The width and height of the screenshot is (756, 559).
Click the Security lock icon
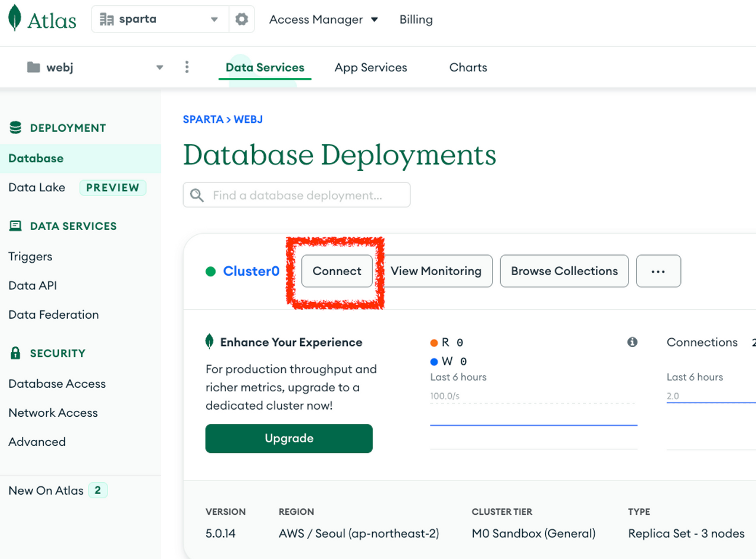pyautogui.click(x=15, y=353)
